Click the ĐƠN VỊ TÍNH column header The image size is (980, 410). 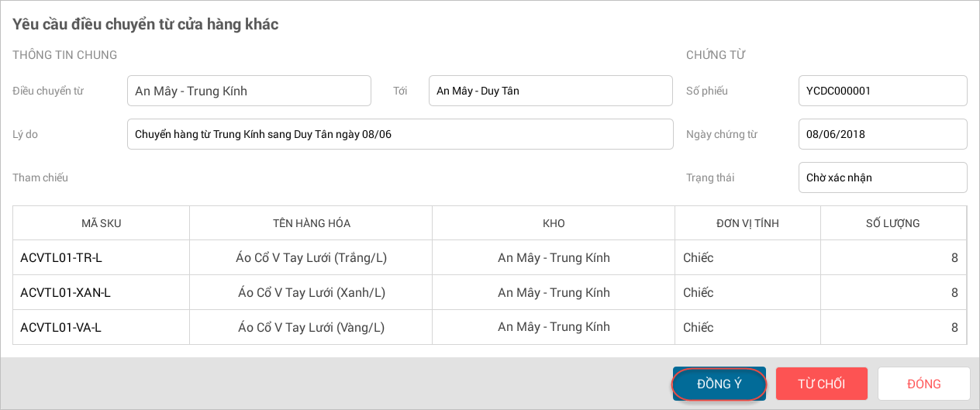tap(747, 223)
